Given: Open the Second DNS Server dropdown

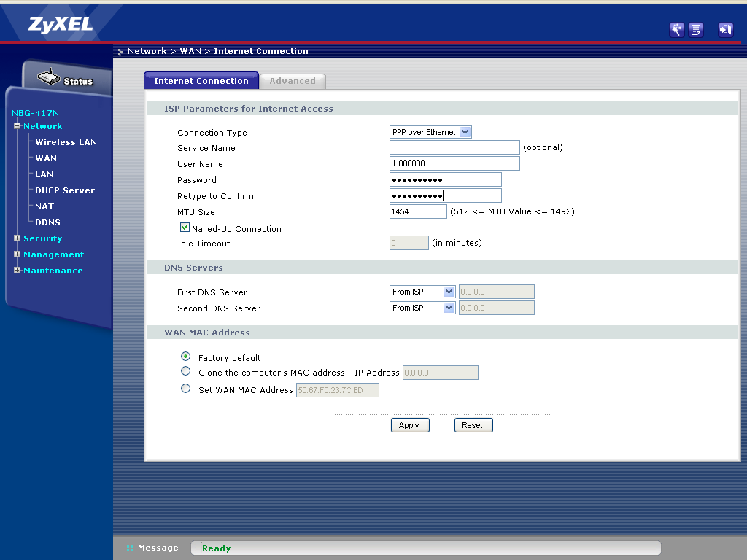Looking at the screenshot, I should (422, 308).
